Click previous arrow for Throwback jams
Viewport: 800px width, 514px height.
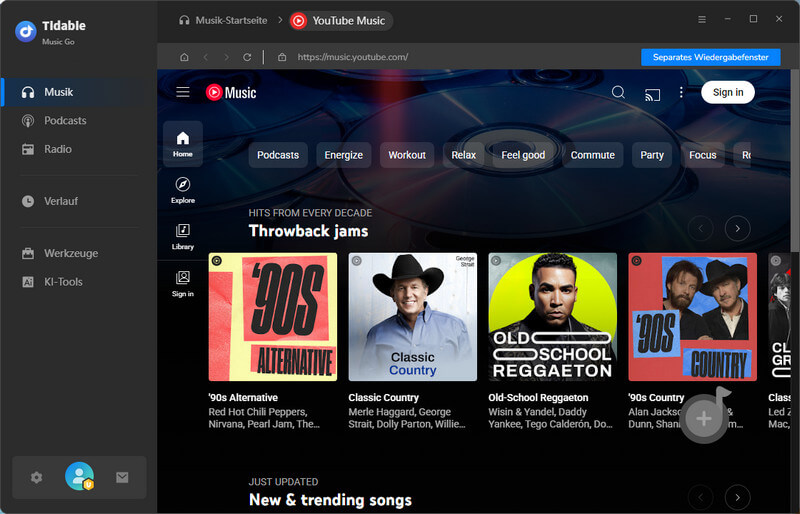pyautogui.click(x=701, y=228)
